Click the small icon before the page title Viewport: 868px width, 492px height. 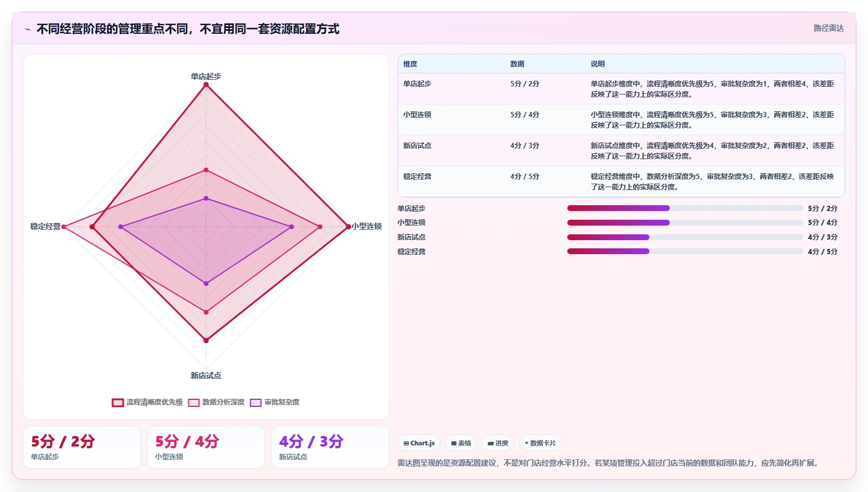click(27, 29)
